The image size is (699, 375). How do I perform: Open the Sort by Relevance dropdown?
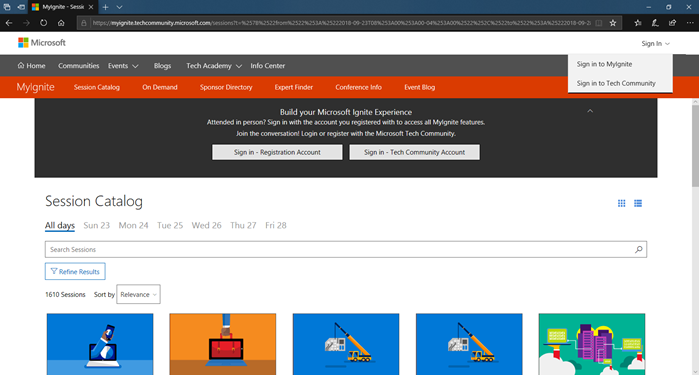138,294
